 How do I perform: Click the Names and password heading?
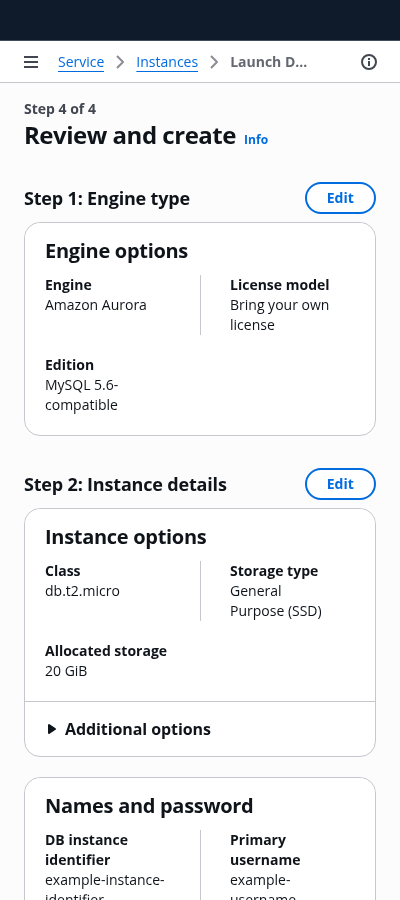[x=149, y=806]
